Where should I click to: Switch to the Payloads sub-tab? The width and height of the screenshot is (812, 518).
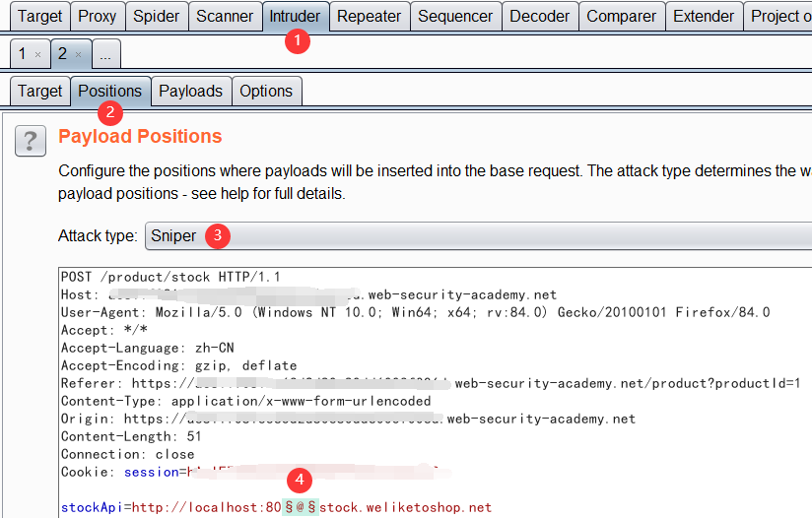coord(190,91)
